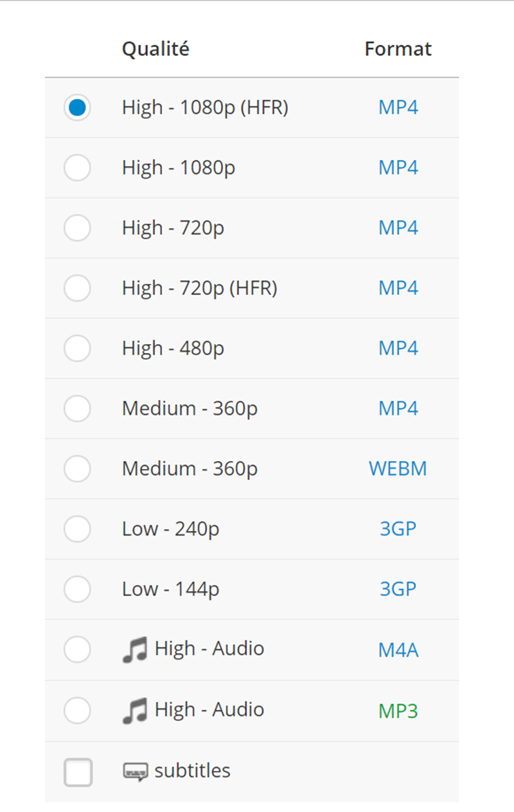This screenshot has width=514, height=812.
Task: Select the High - Audio MP3 radio button
Action: 77,710
